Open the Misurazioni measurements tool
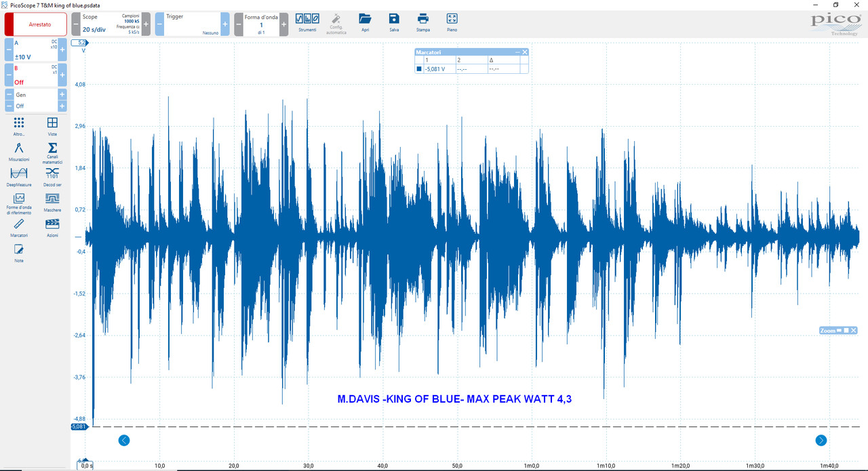Screen dimensions: 868x471 (19, 152)
